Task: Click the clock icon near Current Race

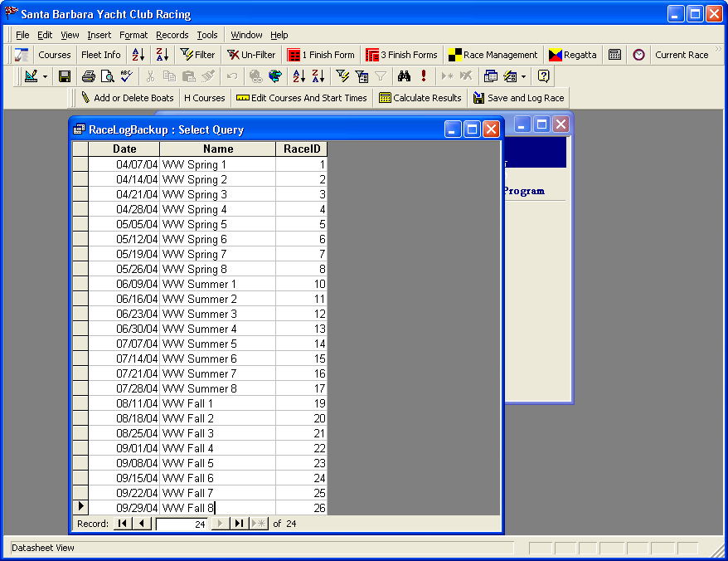Action: [638, 55]
